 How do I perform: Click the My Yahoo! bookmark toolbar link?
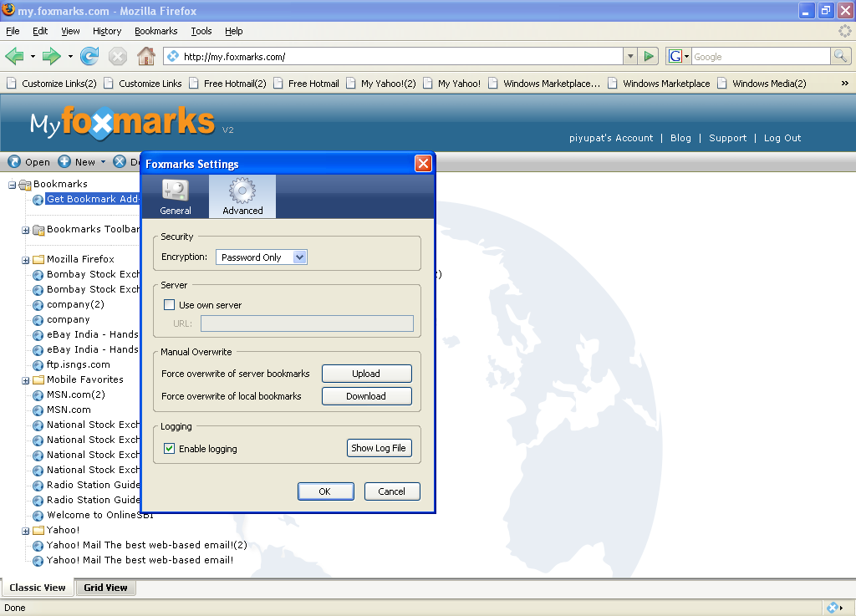pos(452,84)
